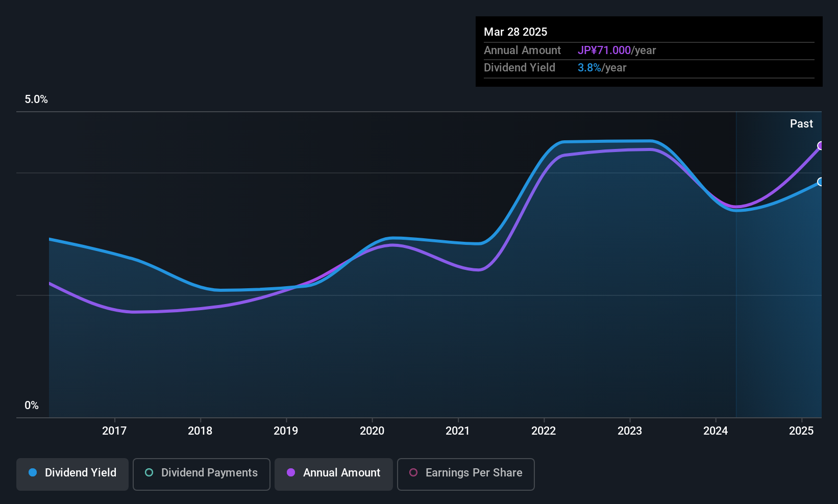
Task: Click the blue Dividend Yield endpoint marker
Action: tap(821, 182)
